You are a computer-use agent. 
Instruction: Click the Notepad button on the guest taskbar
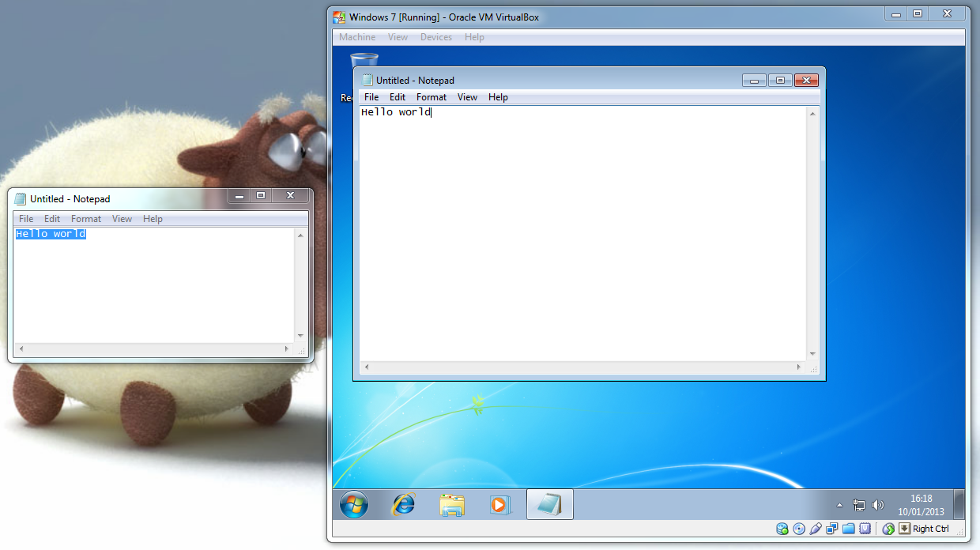[549, 504]
